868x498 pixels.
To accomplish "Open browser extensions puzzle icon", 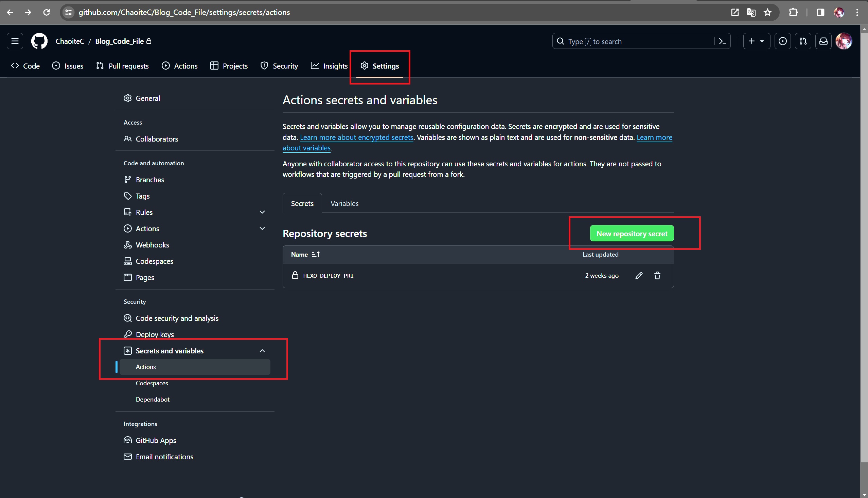I will 793,12.
